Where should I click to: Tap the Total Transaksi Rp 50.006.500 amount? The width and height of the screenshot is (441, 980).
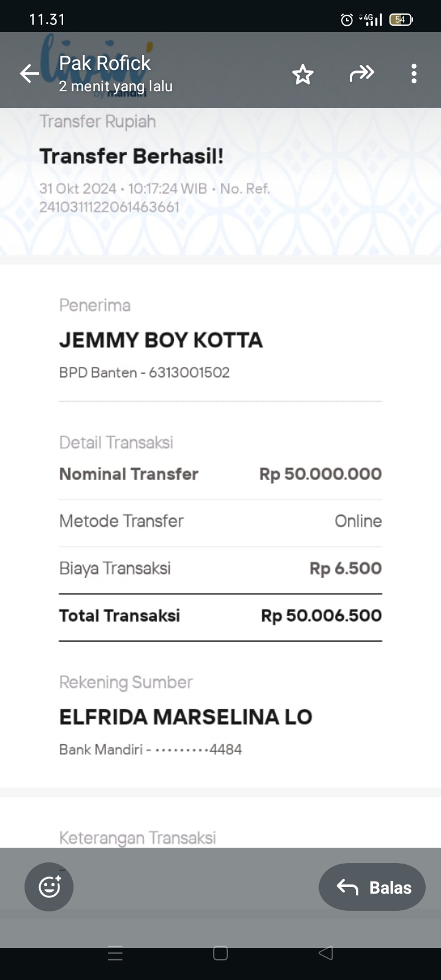[321, 616]
